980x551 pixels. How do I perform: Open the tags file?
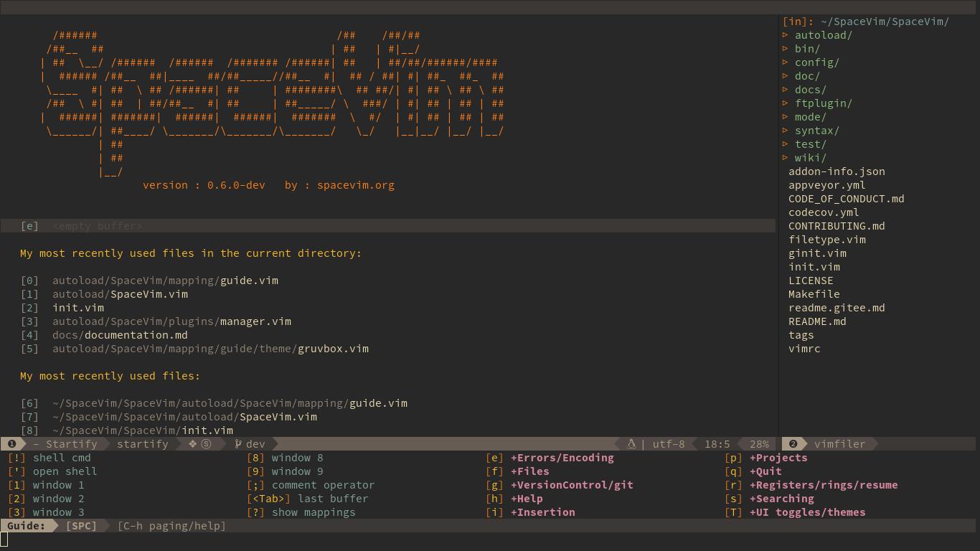pos(801,335)
